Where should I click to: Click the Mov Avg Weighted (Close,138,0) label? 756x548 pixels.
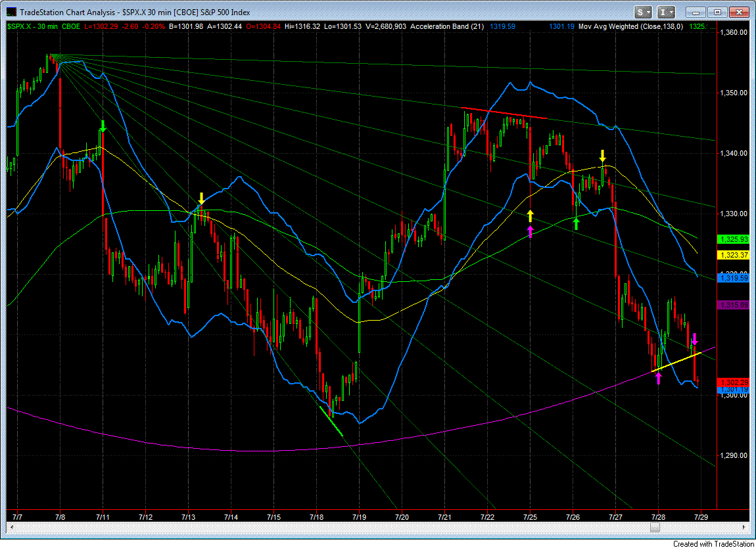(630, 26)
